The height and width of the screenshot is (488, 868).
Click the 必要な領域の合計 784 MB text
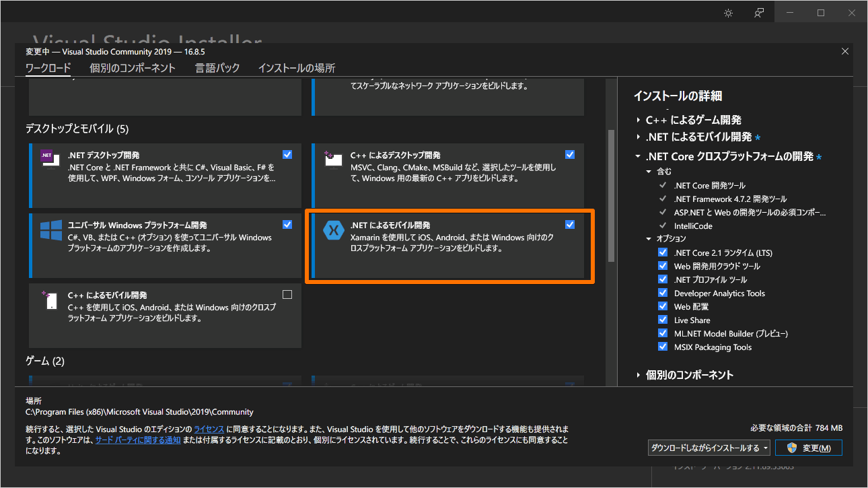(x=797, y=428)
